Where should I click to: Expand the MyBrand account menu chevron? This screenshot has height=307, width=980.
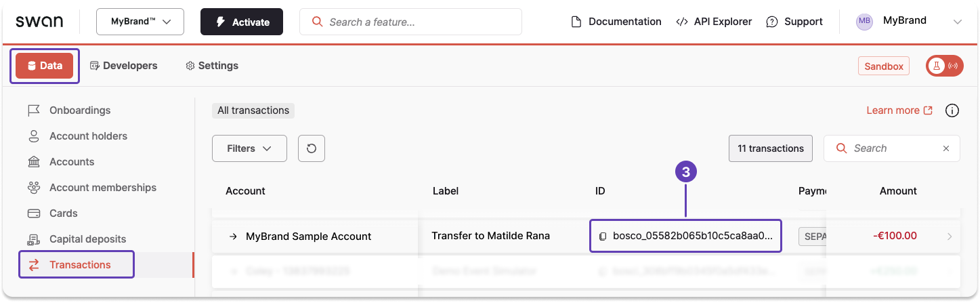tap(958, 22)
